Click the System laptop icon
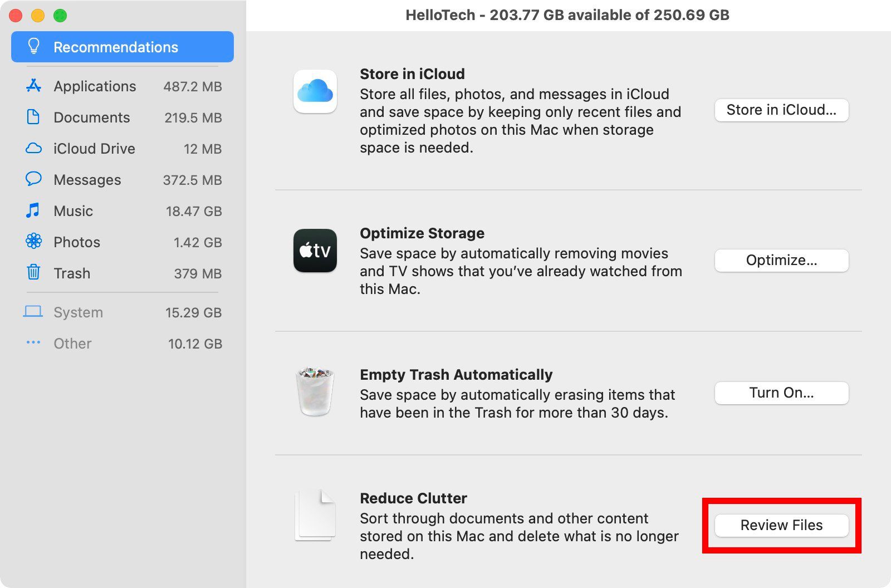This screenshot has width=891, height=588. tap(33, 312)
